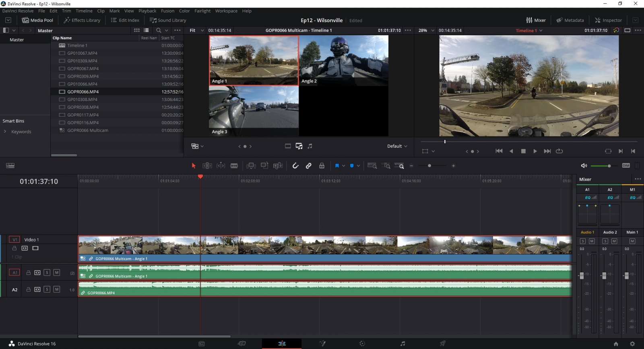Open the Fusion menu
The width and height of the screenshot is (644, 349).
pos(167,11)
